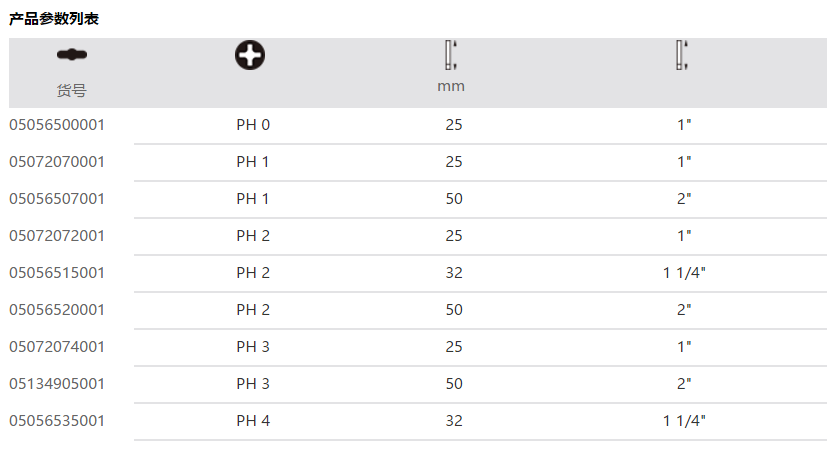Click the PH 0 size cell
Image resolution: width=839 pixels, height=453 pixels.
coord(253,125)
